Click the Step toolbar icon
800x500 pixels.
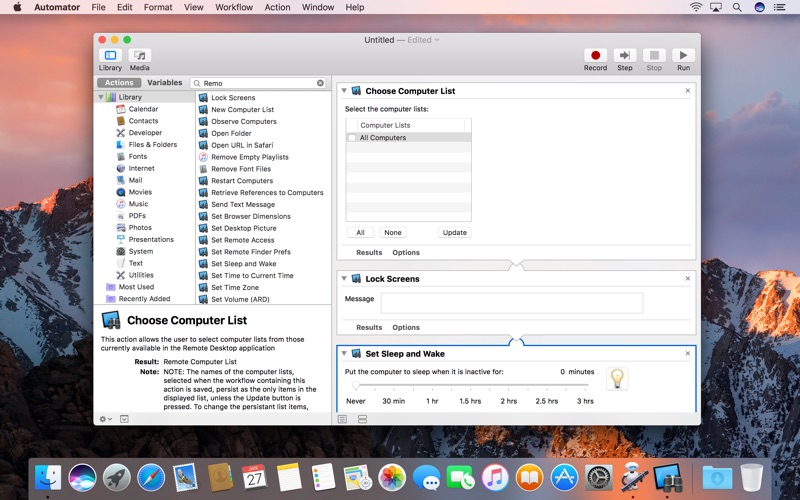pos(625,56)
